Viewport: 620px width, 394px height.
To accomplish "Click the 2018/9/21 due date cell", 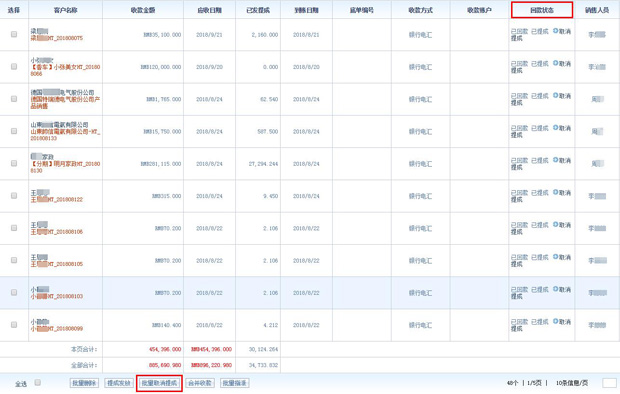I will coord(210,35).
